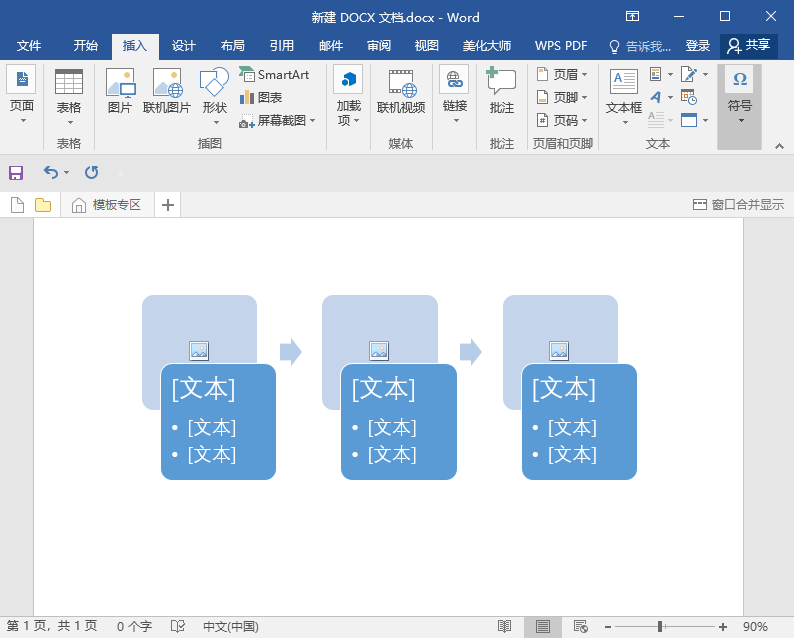Click the 共享 share button
794x638 pixels.
[749, 46]
